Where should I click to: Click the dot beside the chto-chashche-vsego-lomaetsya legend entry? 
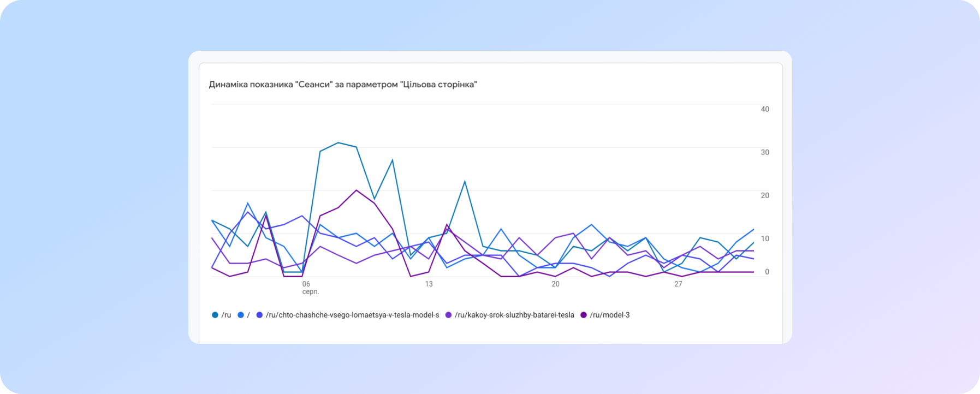click(260, 315)
